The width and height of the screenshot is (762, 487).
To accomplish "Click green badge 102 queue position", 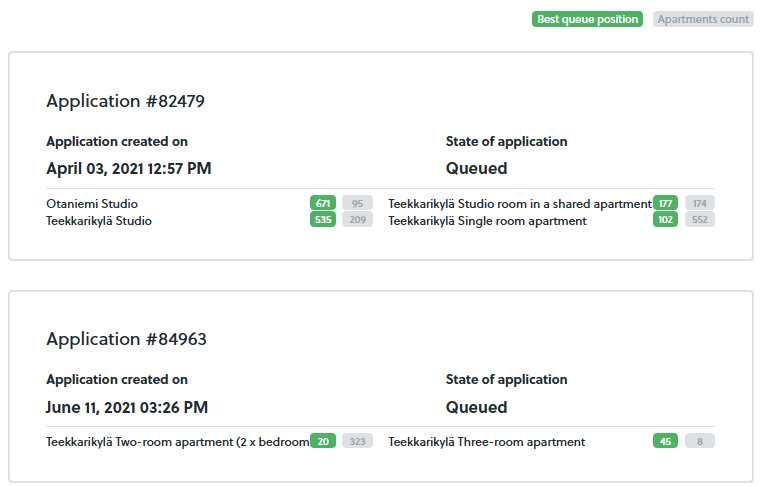I will tap(665, 219).
